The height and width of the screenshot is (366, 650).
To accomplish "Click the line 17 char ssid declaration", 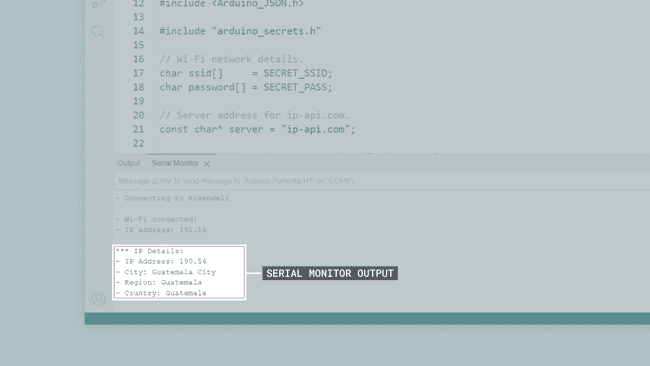I will [246, 73].
